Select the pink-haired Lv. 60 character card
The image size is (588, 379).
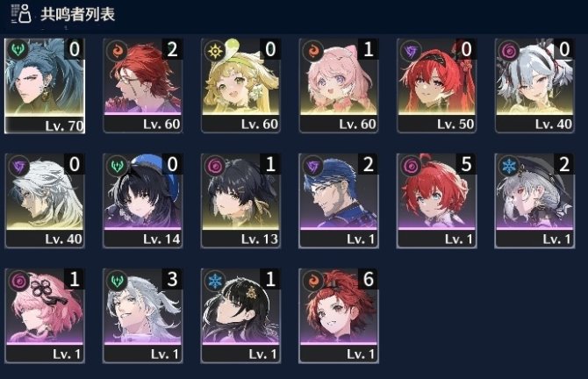click(339, 86)
